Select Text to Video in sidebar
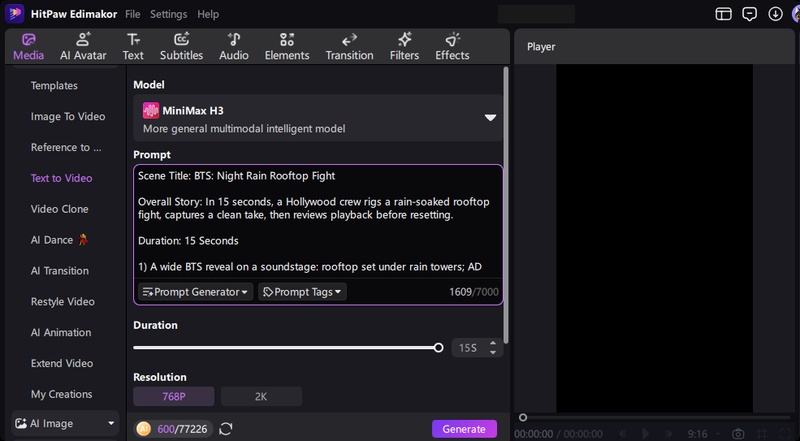 [x=61, y=178]
